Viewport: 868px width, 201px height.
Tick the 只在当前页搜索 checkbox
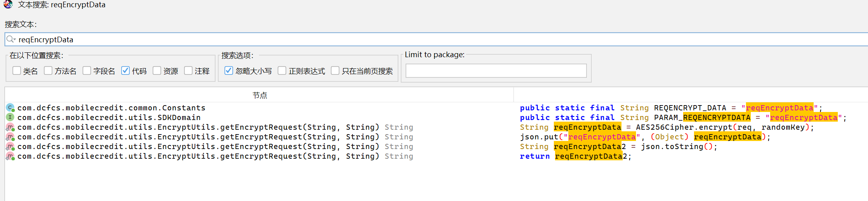[335, 71]
